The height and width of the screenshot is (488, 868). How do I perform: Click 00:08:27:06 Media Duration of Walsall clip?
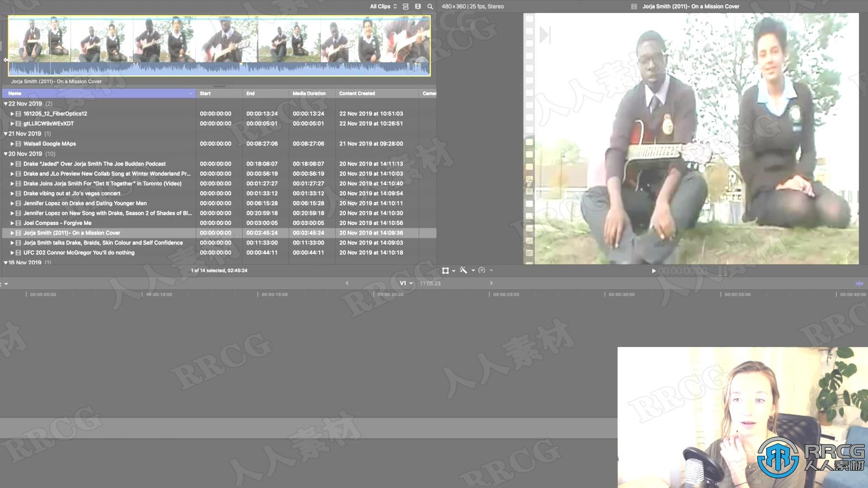pyautogui.click(x=308, y=144)
